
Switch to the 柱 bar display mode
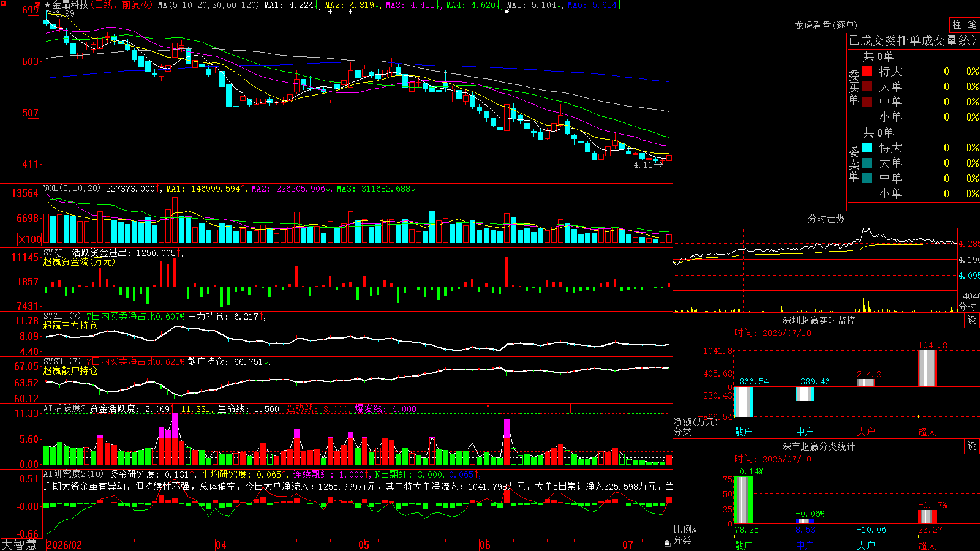957,24
